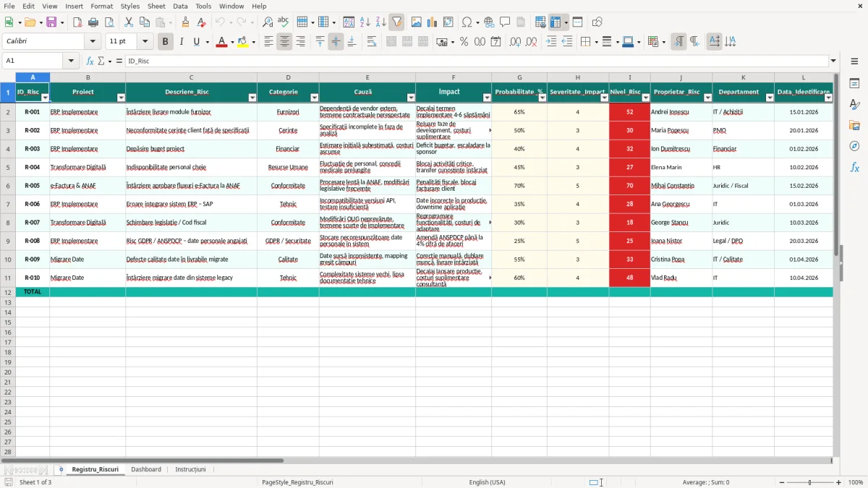Open Find & Replace
This screenshot has height=488, width=868.
[268, 22]
